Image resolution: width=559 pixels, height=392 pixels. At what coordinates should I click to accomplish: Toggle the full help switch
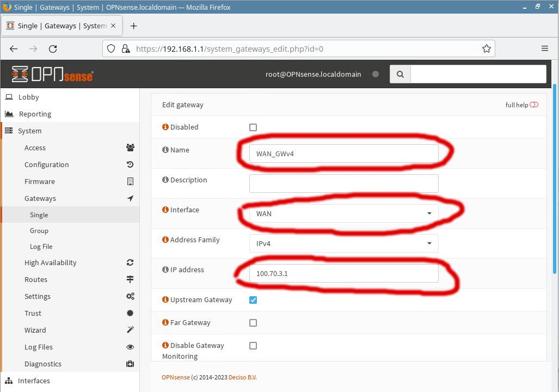533,105
